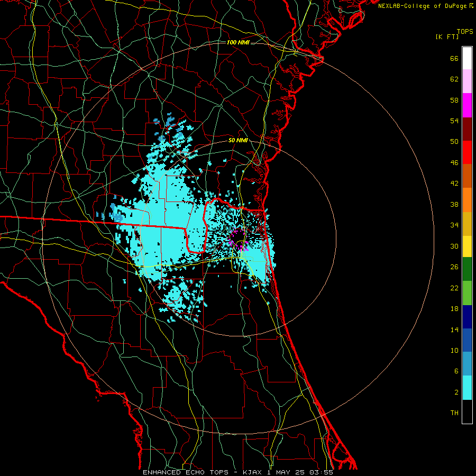
Task: Click the 03:55 timestamp in the caption
Action: 321,472
